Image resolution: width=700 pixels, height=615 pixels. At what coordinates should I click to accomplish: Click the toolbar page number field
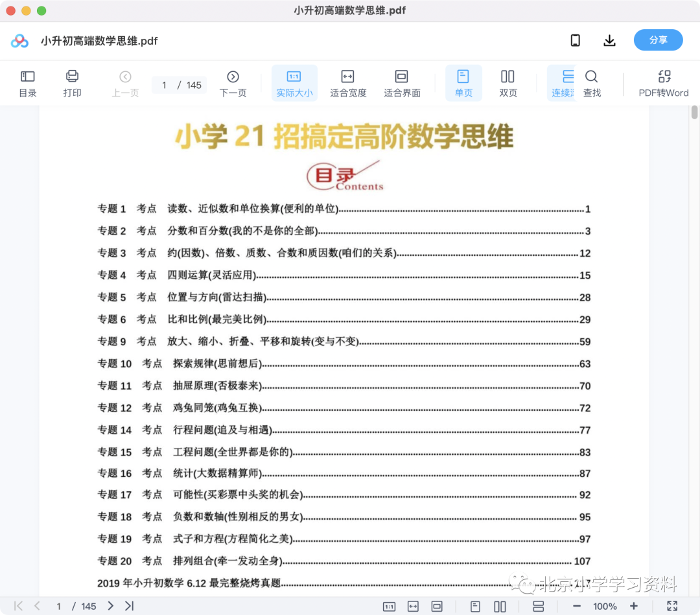tap(164, 85)
